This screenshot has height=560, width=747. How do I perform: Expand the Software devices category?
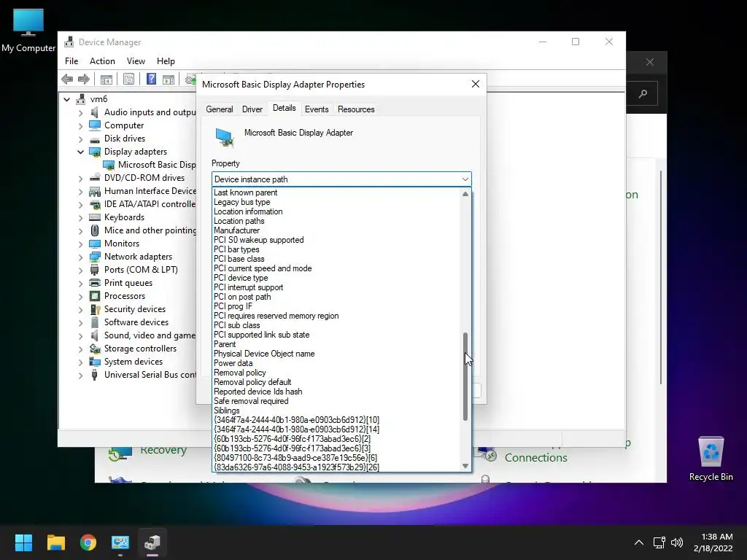pos(80,322)
